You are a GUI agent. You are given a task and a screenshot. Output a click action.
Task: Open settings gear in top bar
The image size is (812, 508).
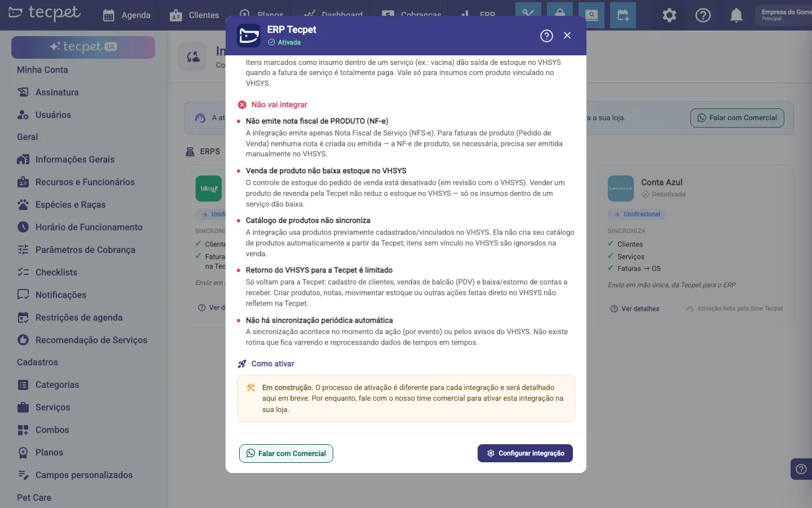669,15
